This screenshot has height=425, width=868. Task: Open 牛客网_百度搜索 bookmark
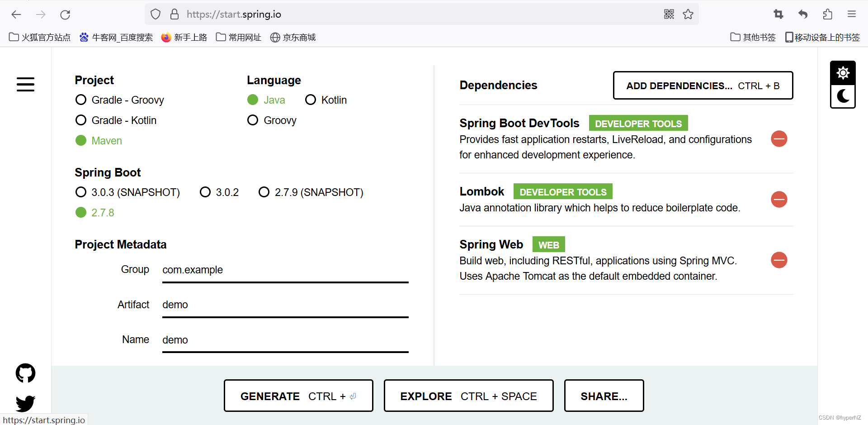click(116, 37)
